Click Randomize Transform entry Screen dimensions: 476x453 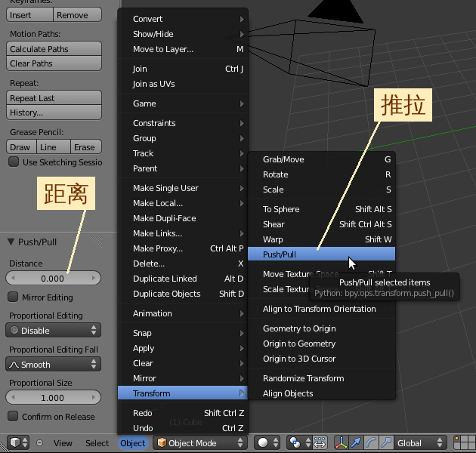pos(321,378)
